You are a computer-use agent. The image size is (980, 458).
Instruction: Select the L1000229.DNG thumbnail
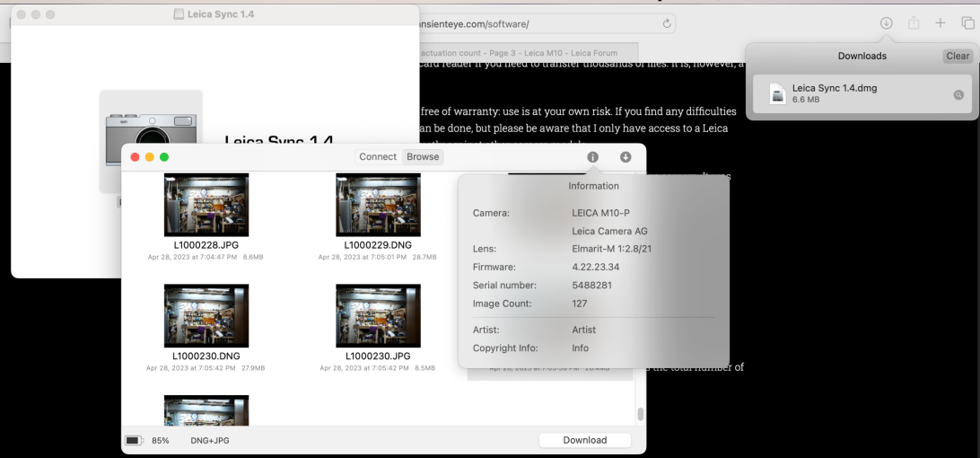pyautogui.click(x=378, y=205)
